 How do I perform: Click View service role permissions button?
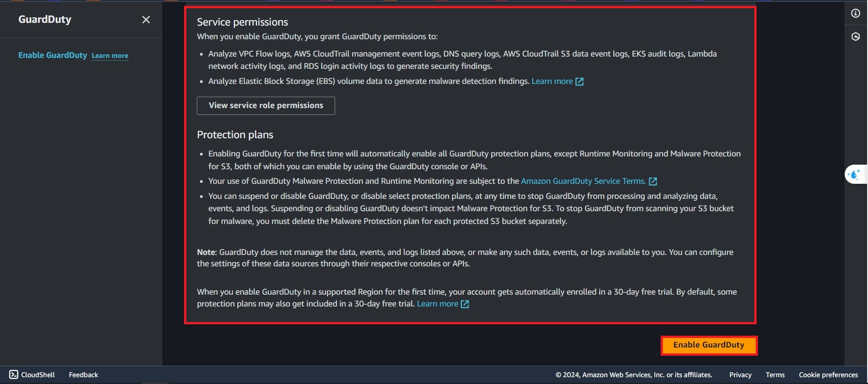point(266,105)
